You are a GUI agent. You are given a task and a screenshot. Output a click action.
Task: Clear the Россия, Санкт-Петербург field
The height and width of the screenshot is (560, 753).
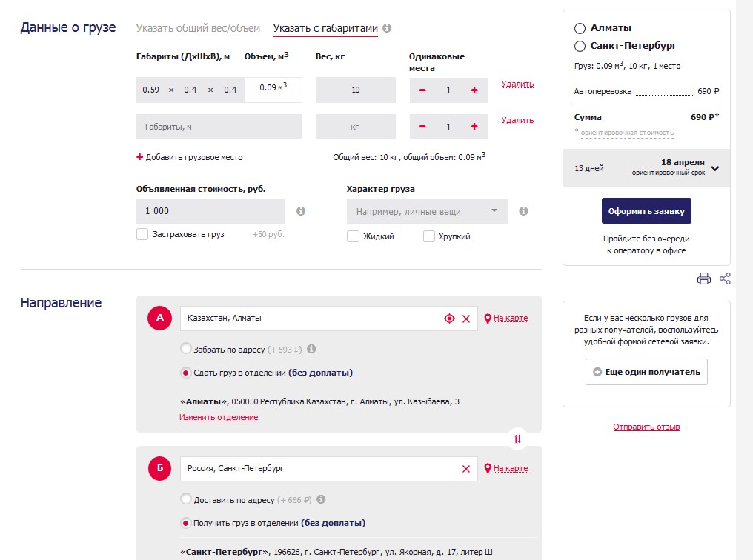click(466, 469)
